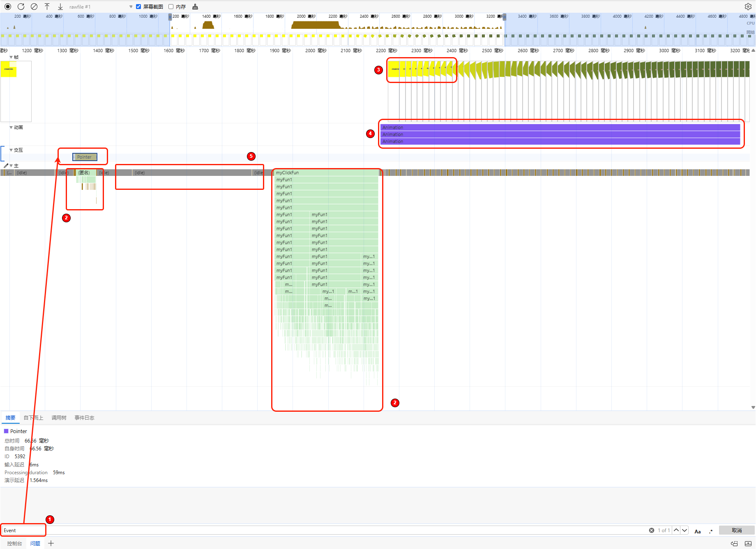Switch to the 摘要 summary tab
Image resolution: width=756 pixels, height=549 pixels.
click(10, 418)
